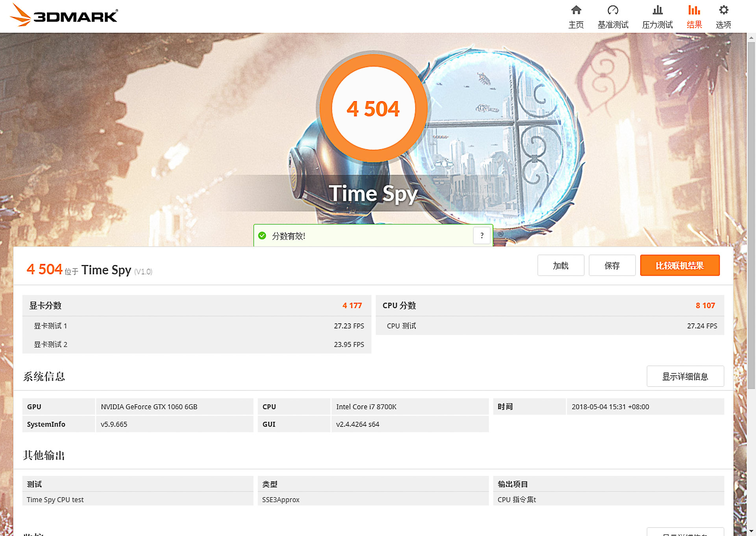The width and height of the screenshot is (756, 536).
Task: Open options via the gear icon (选项)
Action: tap(723, 16)
